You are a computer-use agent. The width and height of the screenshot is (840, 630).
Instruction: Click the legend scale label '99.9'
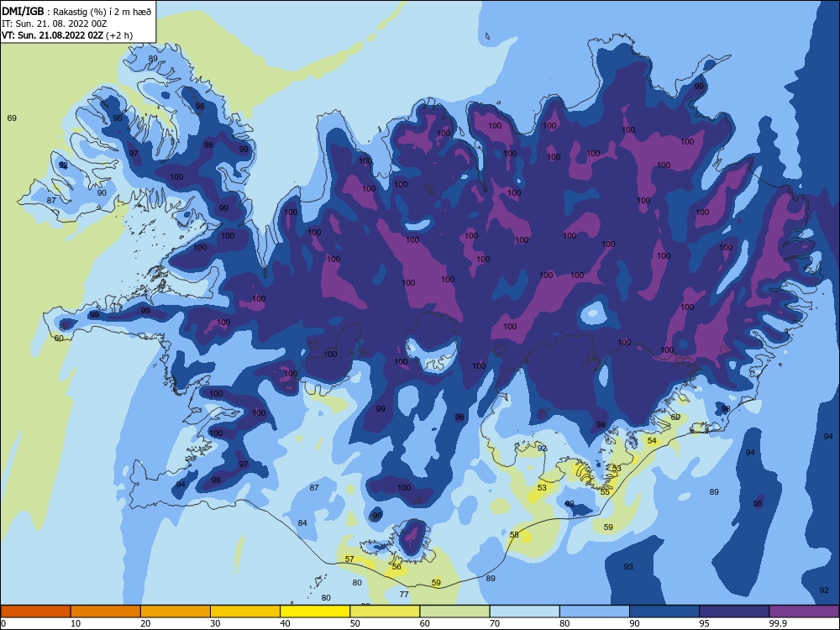778,623
